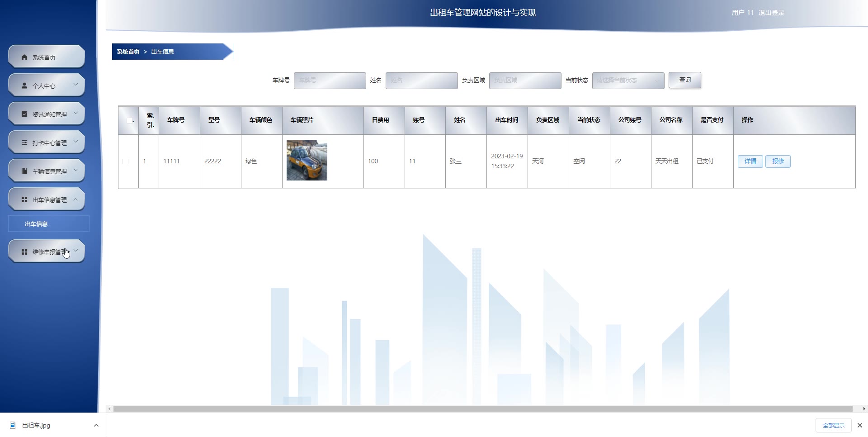The width and height of the screenshot is (868, 437).
Task: Toggle the select-all checkbox in table header
Action: (x=129, y=120)
